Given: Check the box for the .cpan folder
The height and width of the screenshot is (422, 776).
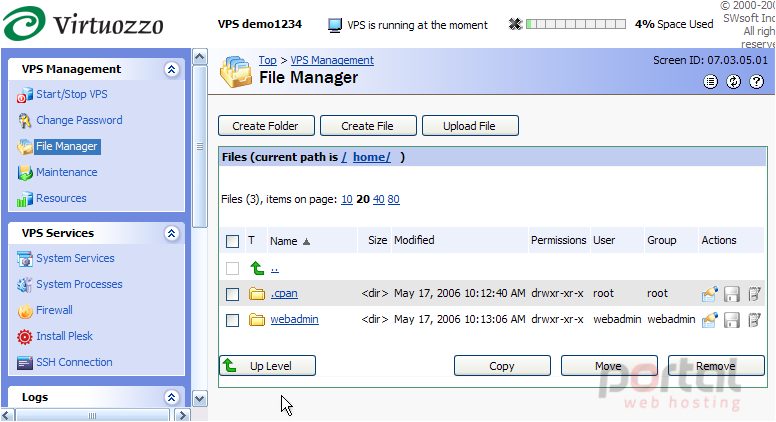Looking at the screenshot, I should click(x=232, y=294).
